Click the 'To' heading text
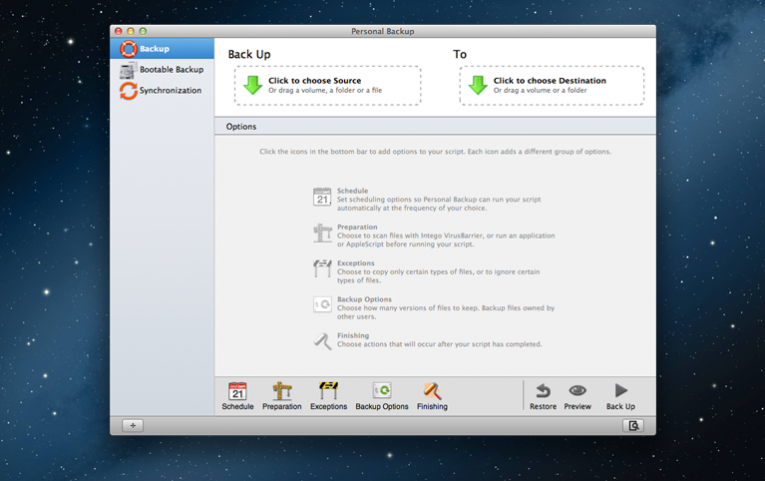Screen dimensions: 765x481 460,54
